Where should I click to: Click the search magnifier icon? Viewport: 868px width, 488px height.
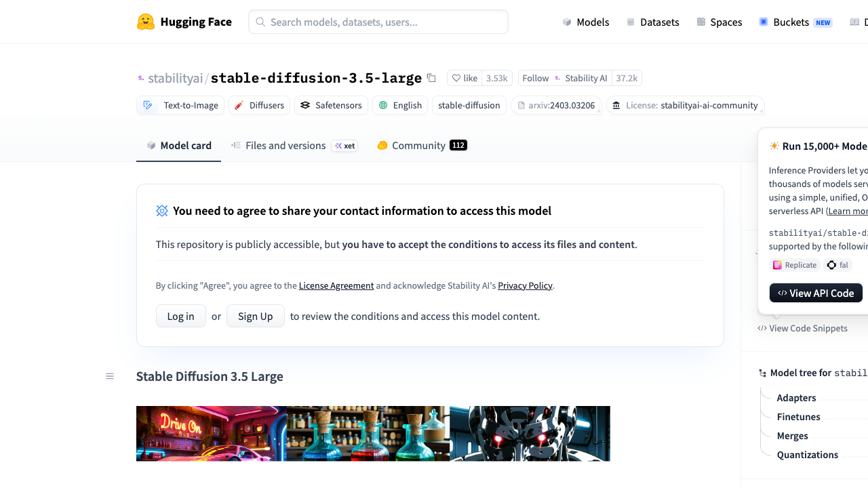[260, 22]
